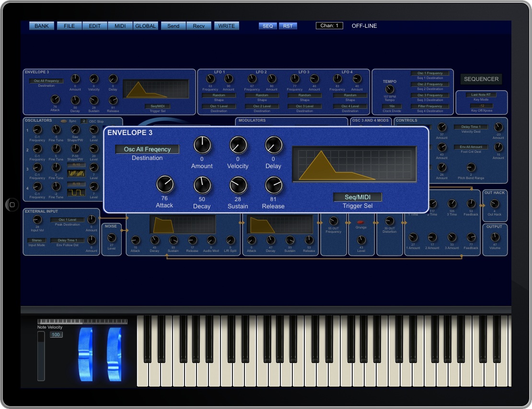Screen dimensions: 532x409
Task: Click the envelope graph in enlarged Envelope 3 popup
Action: [x=354, y=164]
